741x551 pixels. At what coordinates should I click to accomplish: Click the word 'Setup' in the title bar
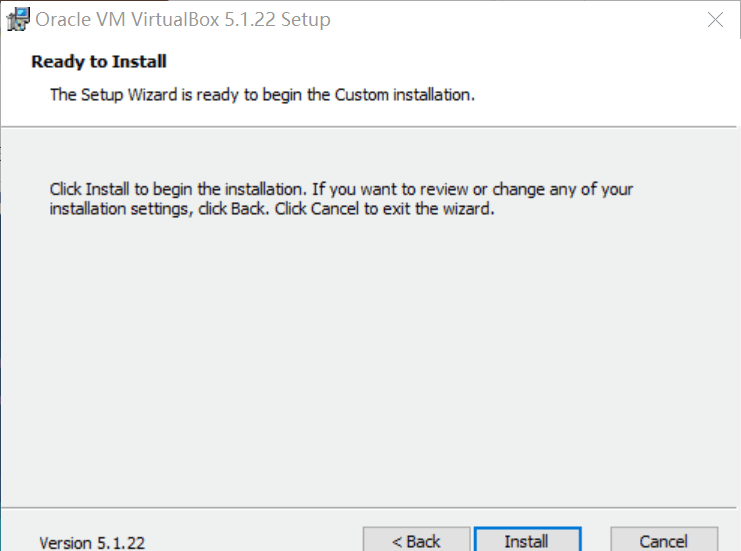tap(304, 19)
